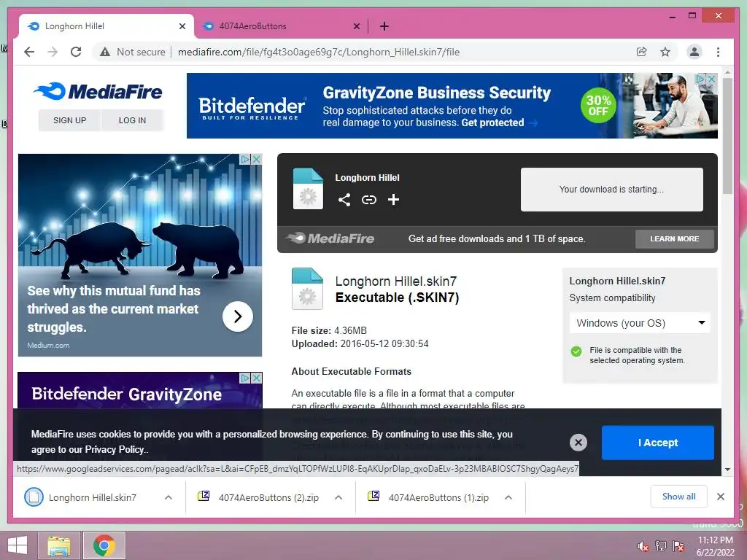Open a new browser tab
The width and height of the screenshot is (747, 560).
point(384,26)
